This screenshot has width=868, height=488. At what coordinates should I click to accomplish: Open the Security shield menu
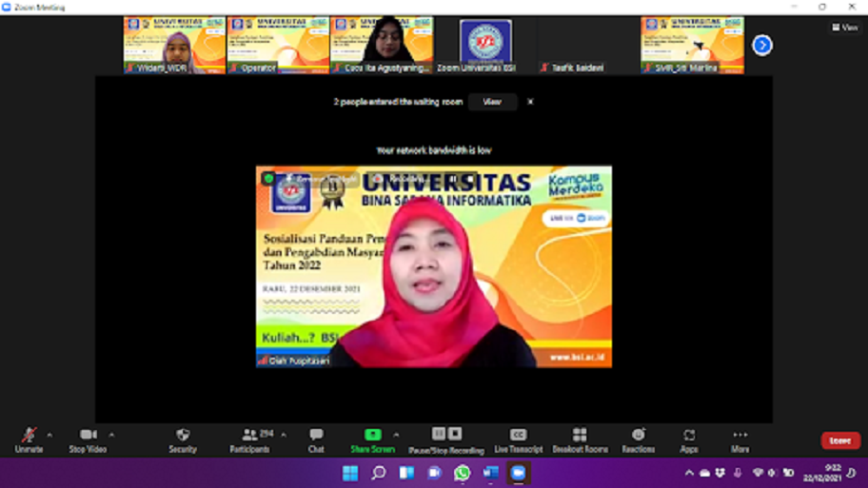pos(183,440)
